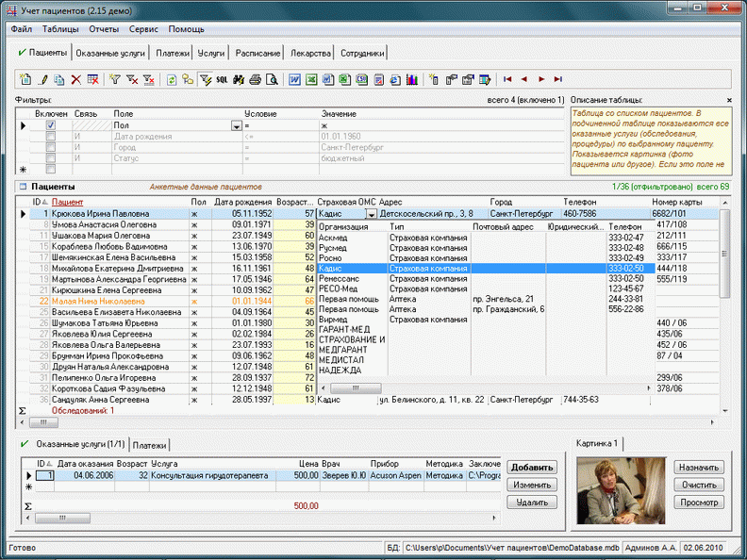Click the red X delete record icon

click(76, 80)
